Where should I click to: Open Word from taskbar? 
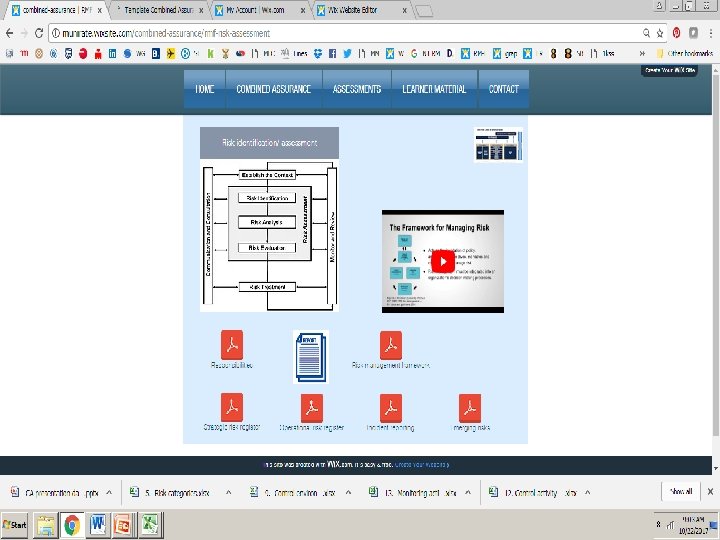click(x=98, y=525)
